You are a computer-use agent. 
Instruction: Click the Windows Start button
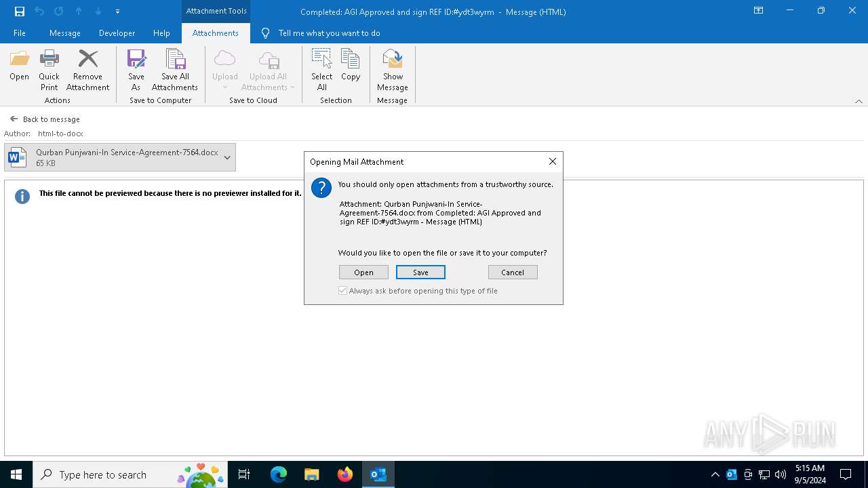pyautogui.click(x=16, y=474)
